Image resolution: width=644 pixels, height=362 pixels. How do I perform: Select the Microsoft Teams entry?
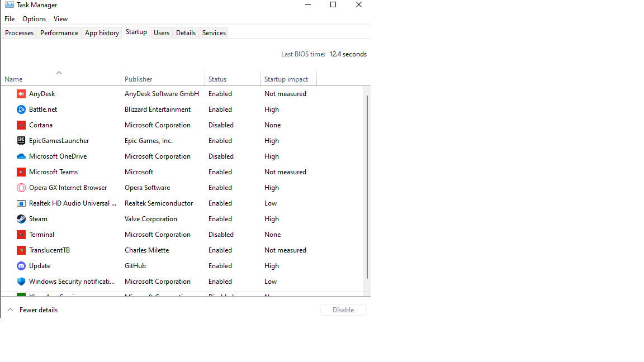click(x=182, y=172)
